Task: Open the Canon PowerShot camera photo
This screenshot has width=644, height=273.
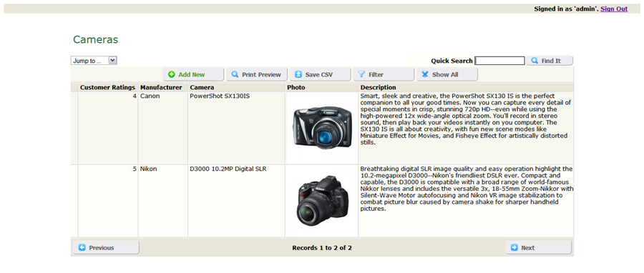Action: pos(323,128)
